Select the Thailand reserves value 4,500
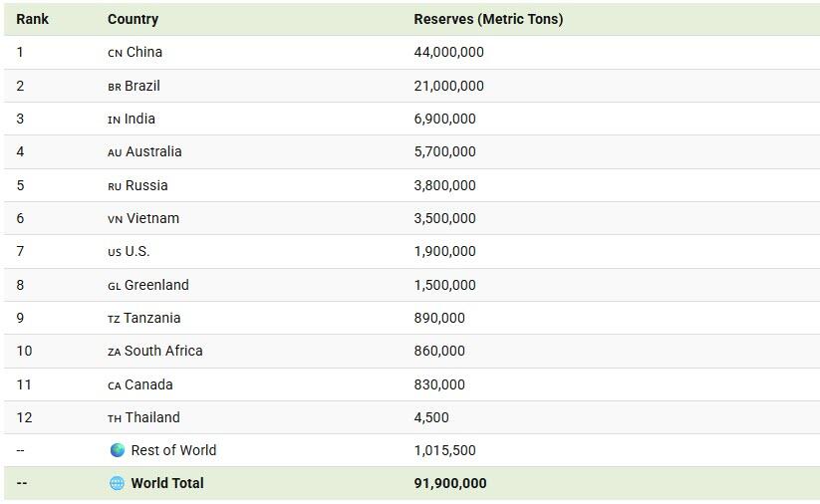The height and width of the screenshot is (504, 820). tap(431, 417)
